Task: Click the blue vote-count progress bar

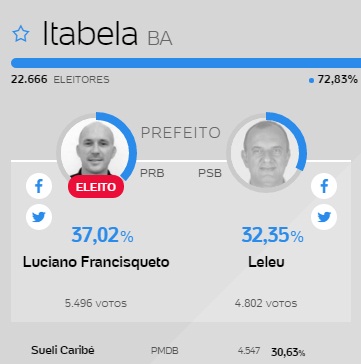Action: pos(186,63)
